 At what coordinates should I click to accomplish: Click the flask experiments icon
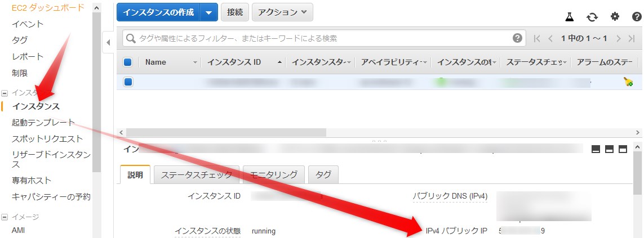pyautogui.click(x=569, y=17)
